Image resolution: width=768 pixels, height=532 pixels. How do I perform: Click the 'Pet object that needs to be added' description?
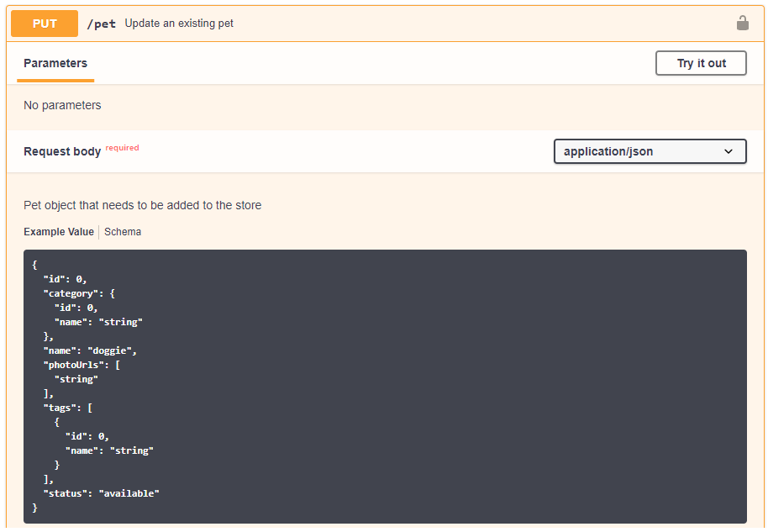point(141,205)
